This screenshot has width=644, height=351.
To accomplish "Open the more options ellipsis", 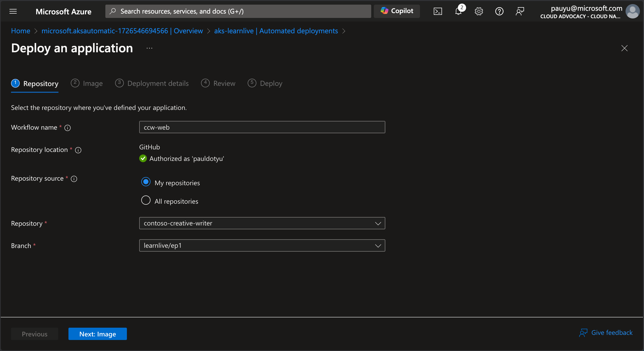I will 149,48.
